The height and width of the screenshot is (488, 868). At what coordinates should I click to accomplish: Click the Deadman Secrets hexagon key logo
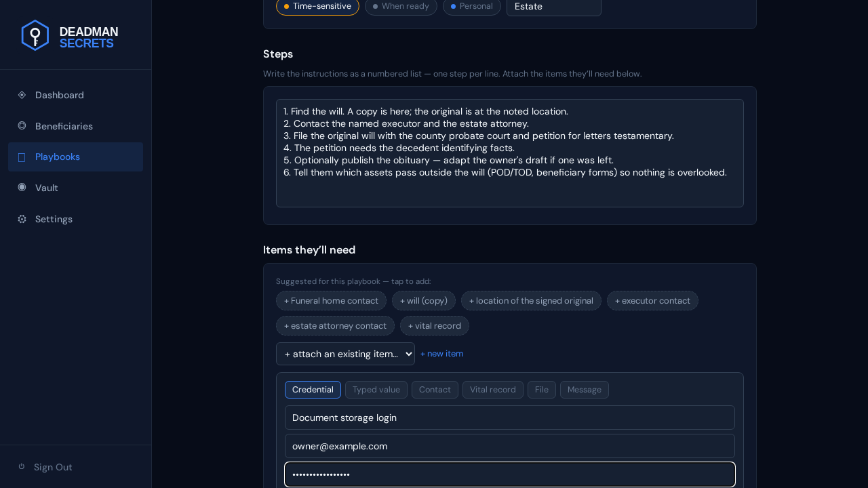tap(35, 35)
